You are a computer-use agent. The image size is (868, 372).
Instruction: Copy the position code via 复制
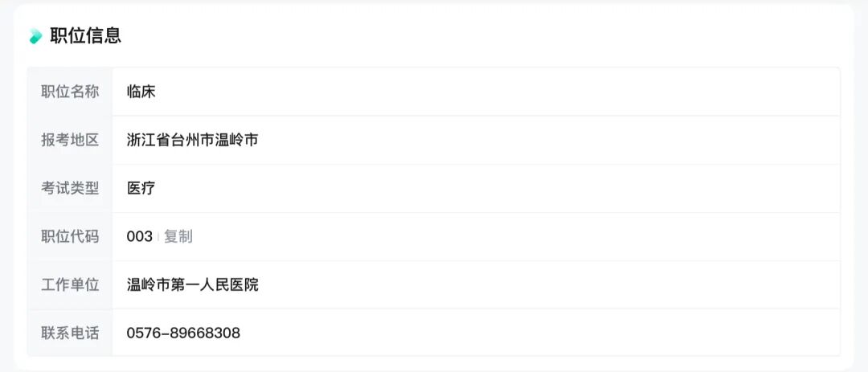pyautogui.click(x=178, y=236)
